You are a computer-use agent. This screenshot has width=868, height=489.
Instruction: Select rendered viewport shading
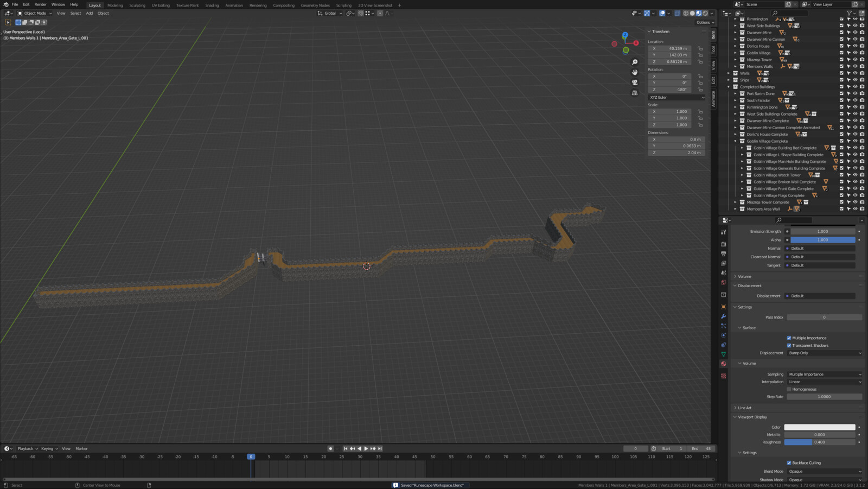pos(705,13)
